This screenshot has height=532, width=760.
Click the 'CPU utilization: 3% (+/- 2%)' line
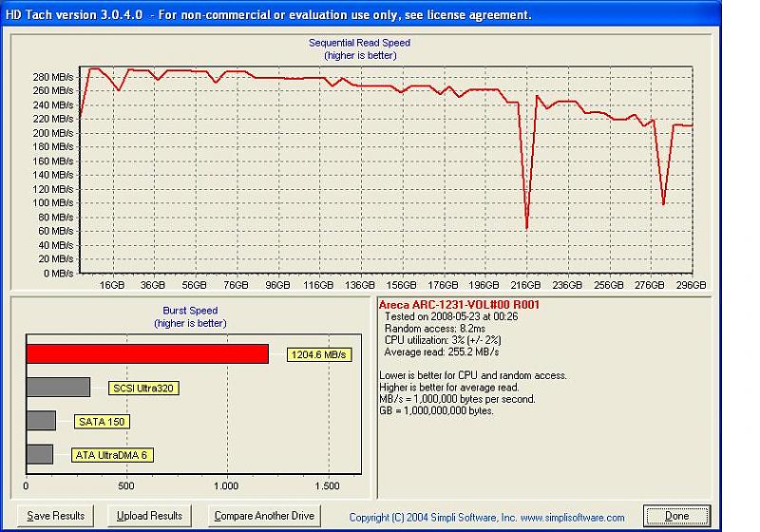pyautogui.click(x=443, y=340)
